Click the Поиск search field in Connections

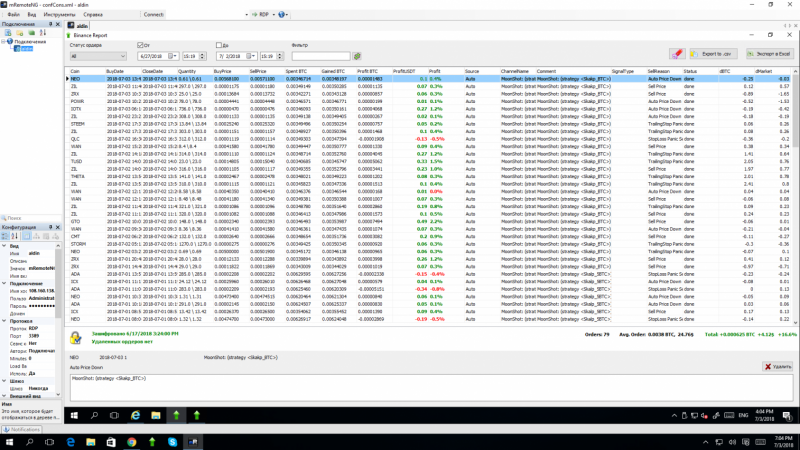(x=31, y=218)
